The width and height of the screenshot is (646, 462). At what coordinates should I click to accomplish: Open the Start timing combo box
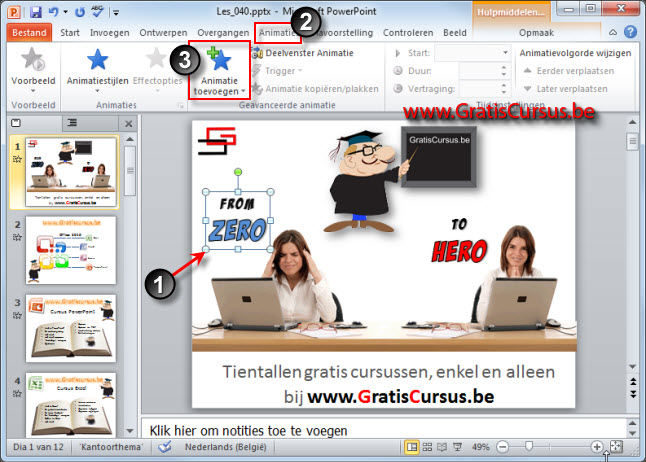coord(473,53)
